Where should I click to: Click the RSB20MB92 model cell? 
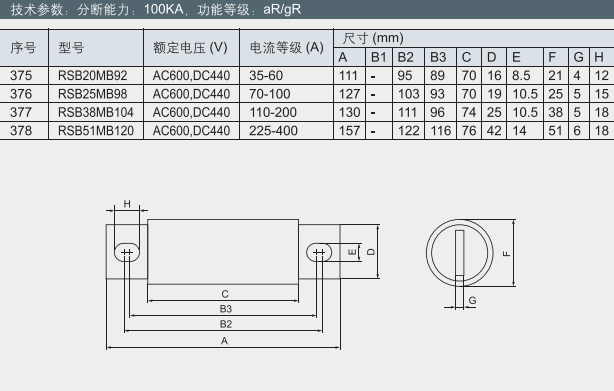pos(96,75)
